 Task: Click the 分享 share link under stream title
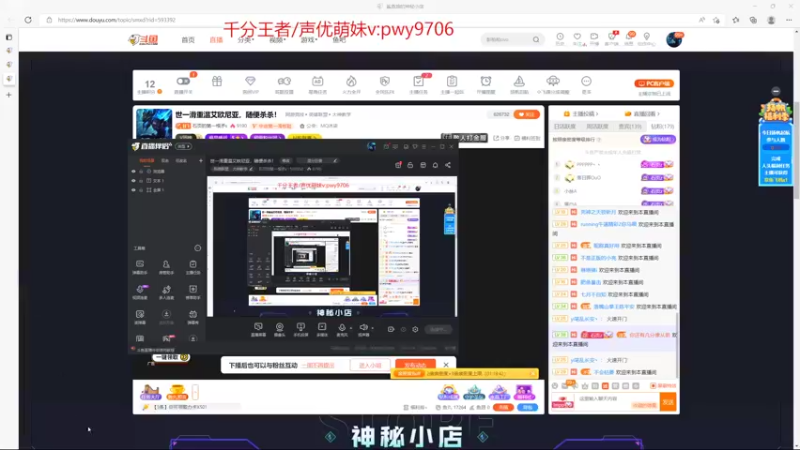pyautogui.click(x=502, y=138)
